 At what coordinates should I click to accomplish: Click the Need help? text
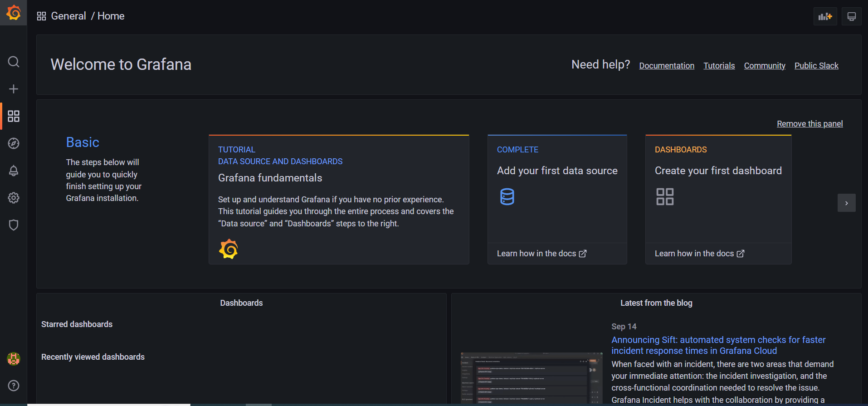point(600,64)
